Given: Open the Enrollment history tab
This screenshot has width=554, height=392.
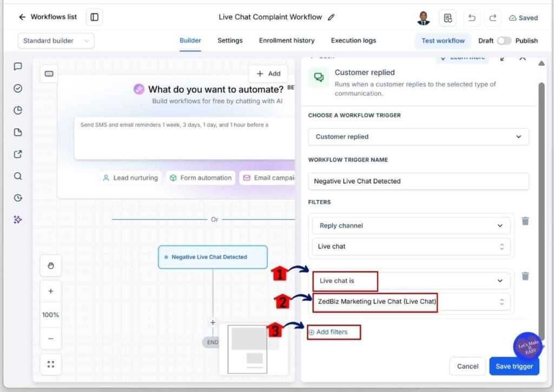Looking at the screenshot, I should [287, 41].
